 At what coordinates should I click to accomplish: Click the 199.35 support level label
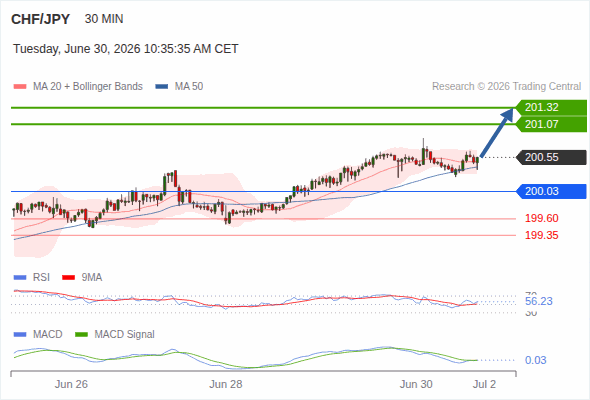coord(542,236)
